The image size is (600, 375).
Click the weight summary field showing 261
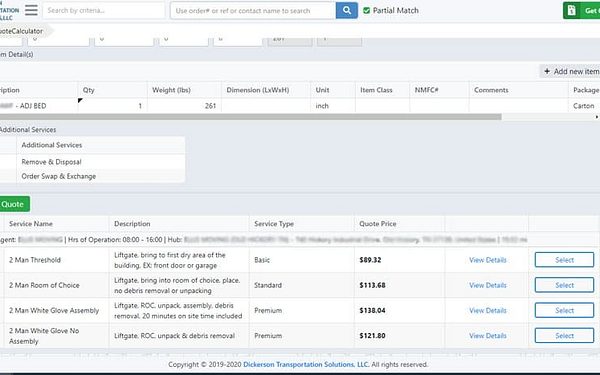[x=290, y=41]
